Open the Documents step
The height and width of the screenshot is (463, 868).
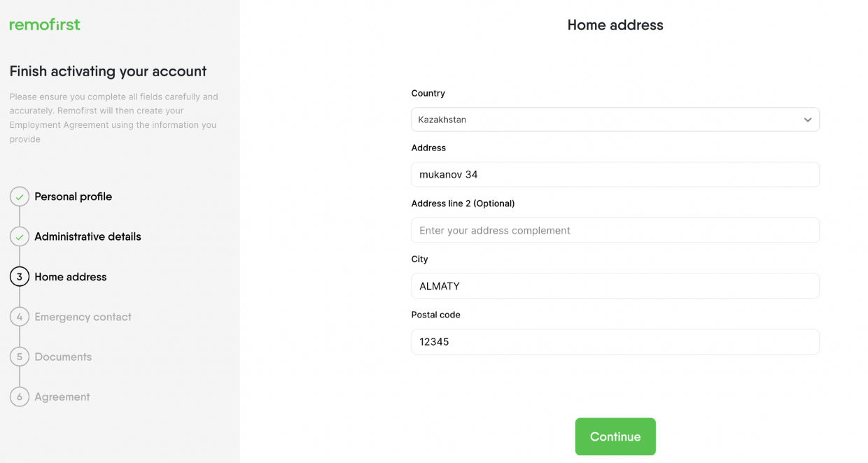(63, 357)
